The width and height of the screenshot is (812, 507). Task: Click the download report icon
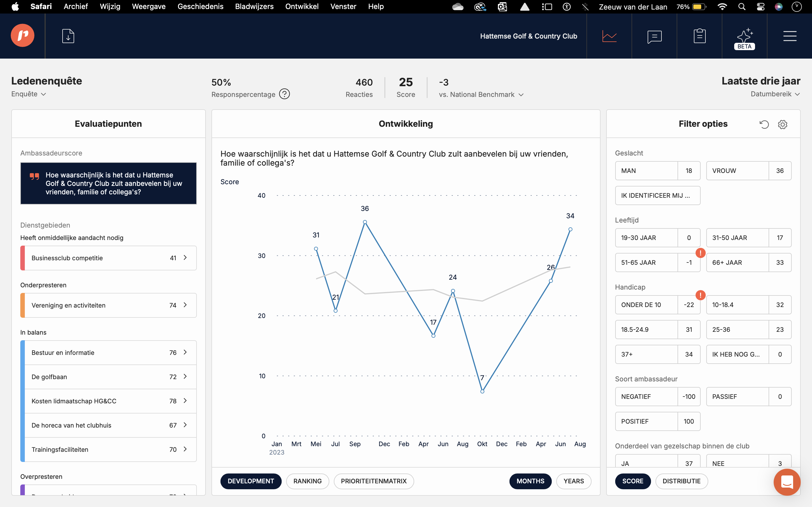(68, 36)
